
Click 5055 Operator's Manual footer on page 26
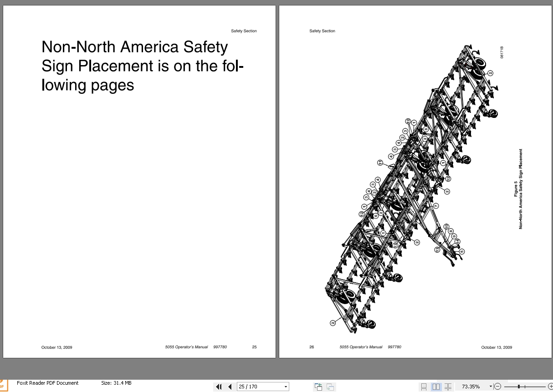point(361,347)
